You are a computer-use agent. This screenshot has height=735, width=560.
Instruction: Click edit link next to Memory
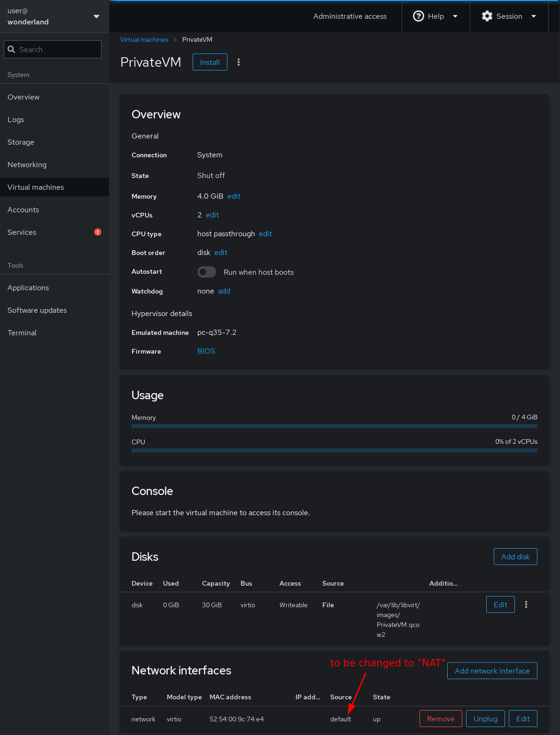pyautogui.click(x=234, y=196)
